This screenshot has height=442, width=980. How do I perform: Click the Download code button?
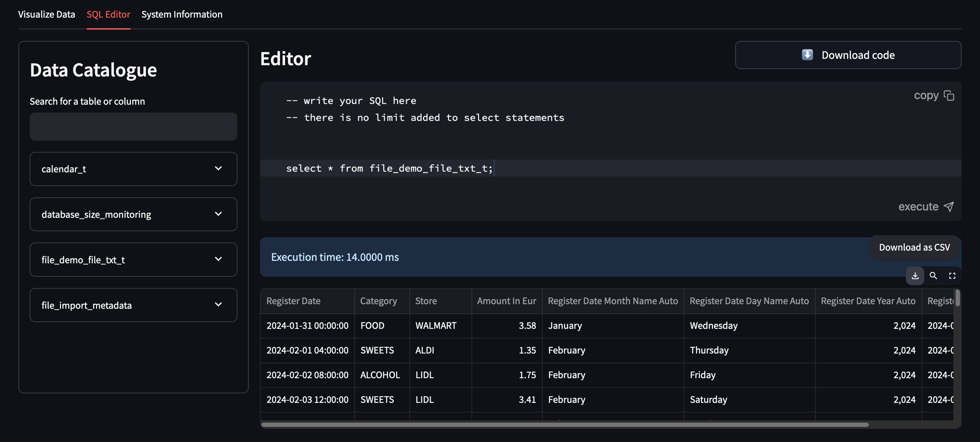click(x=848, y=55)
